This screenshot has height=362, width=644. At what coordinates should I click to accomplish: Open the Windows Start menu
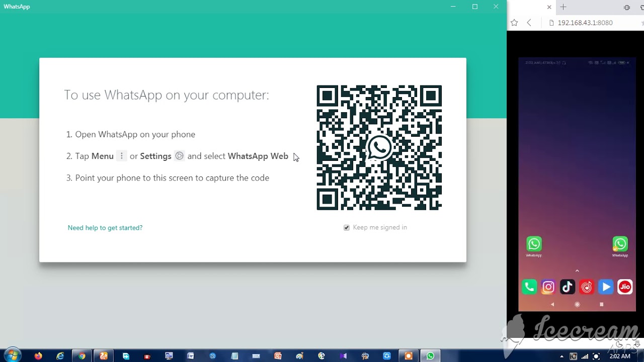click(13, 355)
